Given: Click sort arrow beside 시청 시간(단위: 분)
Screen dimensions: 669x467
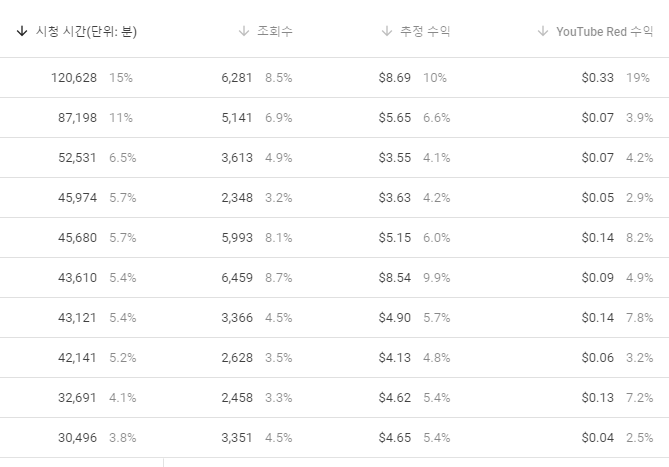Looking at the screenshot, I should coord(22,31).
